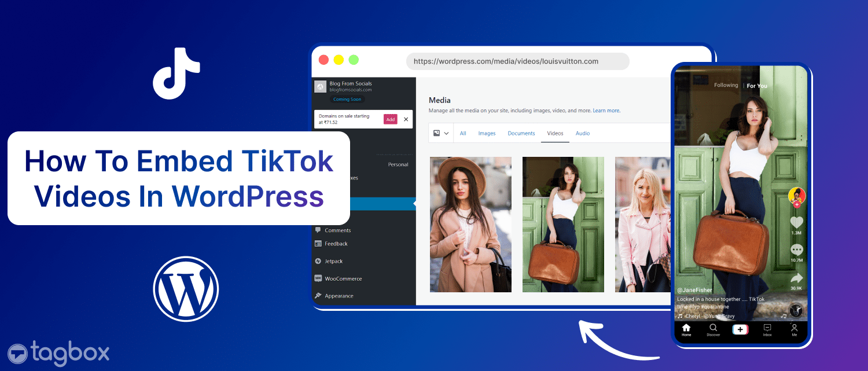Open the TikTok Inbox icon
This screenshot has height=371, width=868.
point(767,328)
